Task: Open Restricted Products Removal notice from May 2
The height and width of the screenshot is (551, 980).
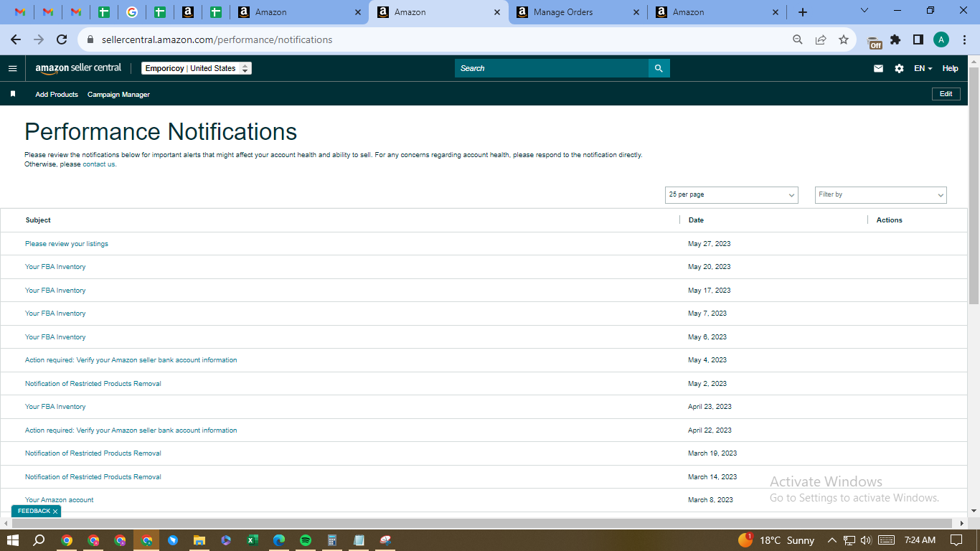Action: point(93,384)
